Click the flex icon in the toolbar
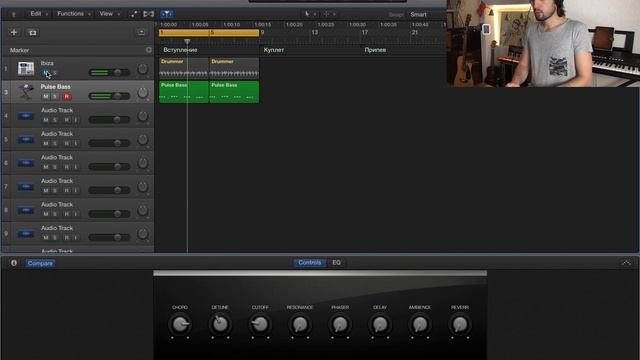Viewport: 640px width, 360px height. (x=149, y=14)
